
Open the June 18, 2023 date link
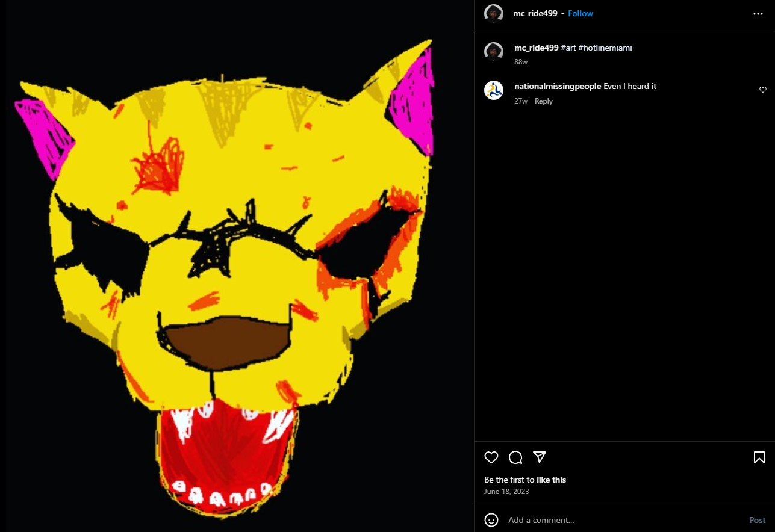(506, 492)
